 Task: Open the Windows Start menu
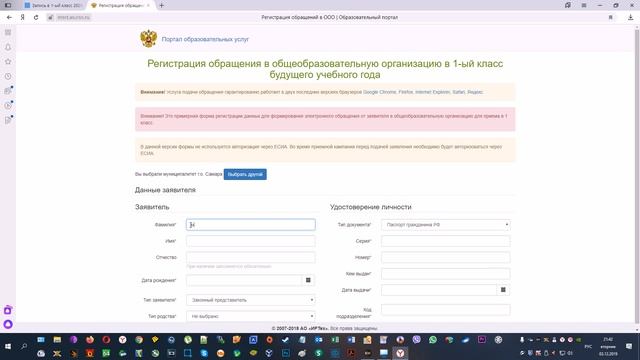coord(8,347)
